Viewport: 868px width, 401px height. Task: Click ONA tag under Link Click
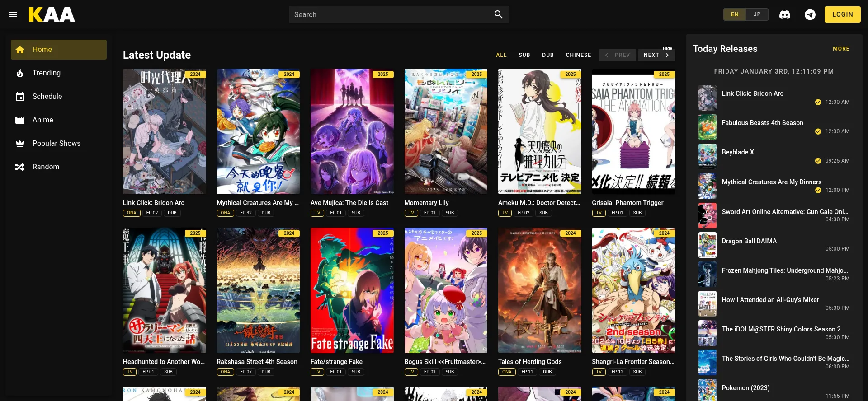coord(132,213)
